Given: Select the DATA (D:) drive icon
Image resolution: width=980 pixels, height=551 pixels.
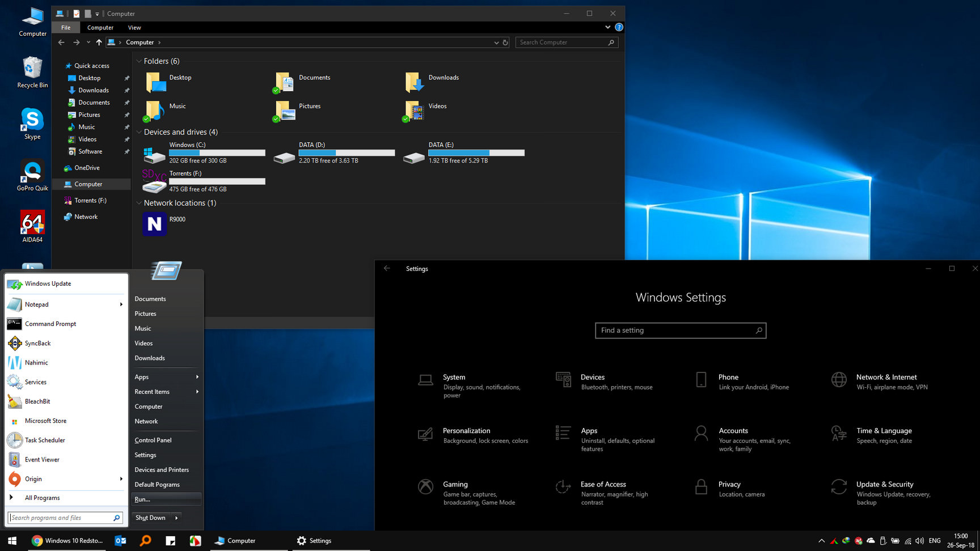Looking at the screenshot, I should click(284, 157).
